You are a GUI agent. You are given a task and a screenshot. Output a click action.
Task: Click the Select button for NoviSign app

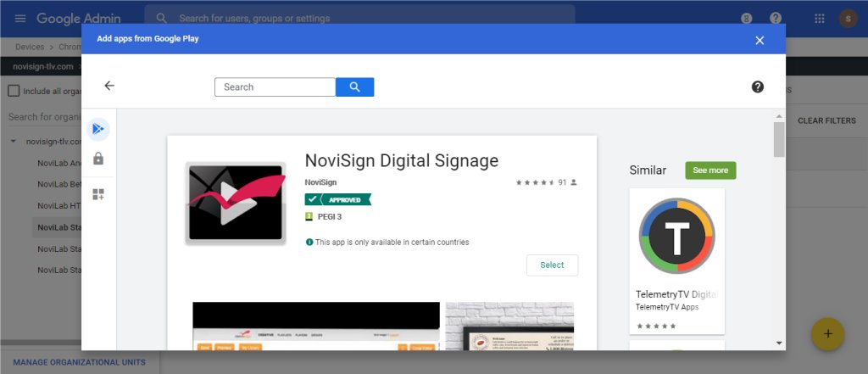point(552,265)
